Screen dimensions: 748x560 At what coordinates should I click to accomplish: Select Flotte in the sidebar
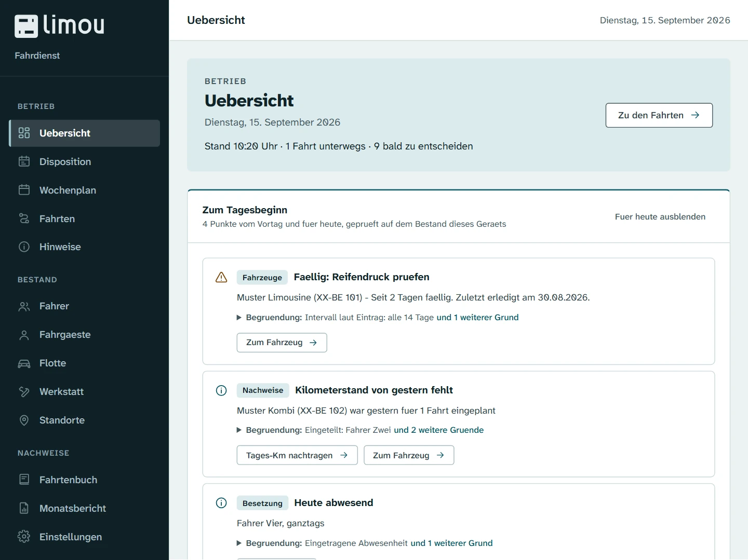84,363
